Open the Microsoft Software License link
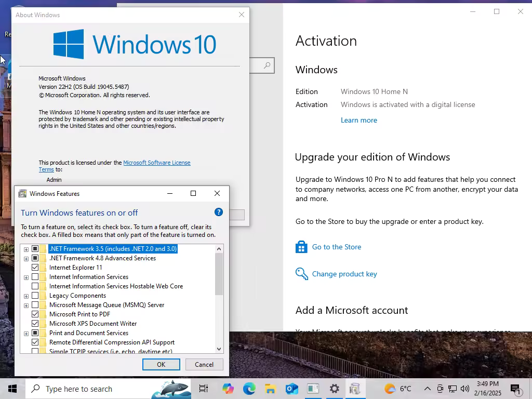Image resolution: width=532 pixels, height=399 pixels. (157, 163)
